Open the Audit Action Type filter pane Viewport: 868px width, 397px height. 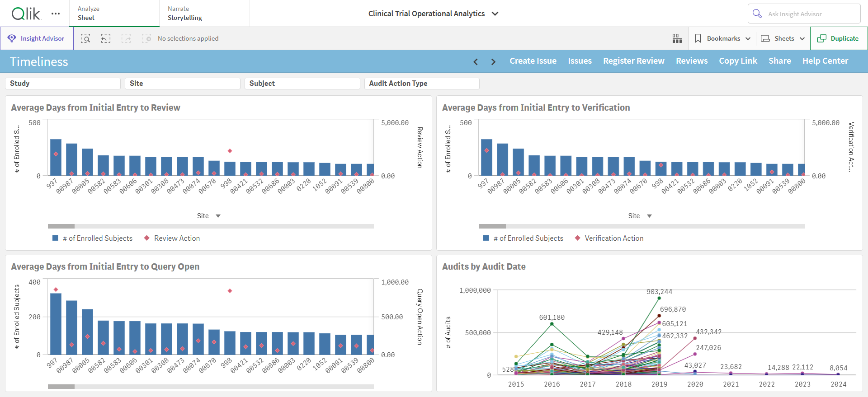(422, 84)
